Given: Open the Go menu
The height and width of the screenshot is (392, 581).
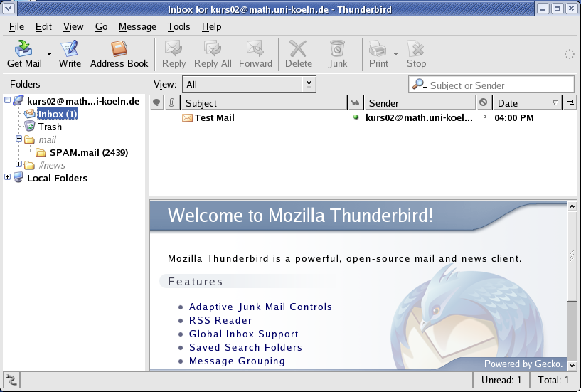Looking at the screenshot, I should pos(101,27).
